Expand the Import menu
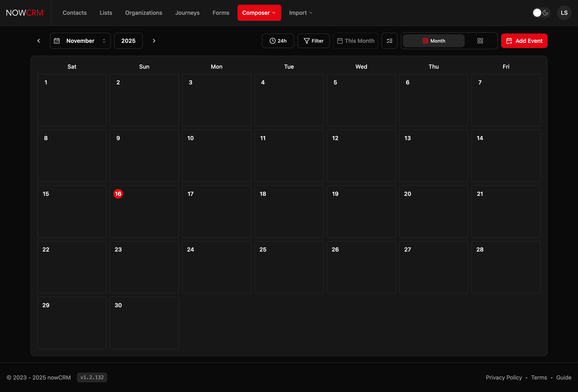Image resolution: width=578 pixels, height=392 pixels. click(x=301, y=13)
